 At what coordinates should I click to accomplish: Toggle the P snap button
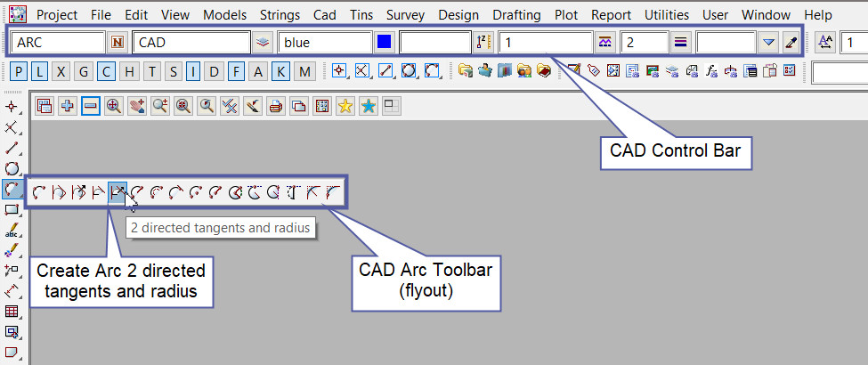(20, 71)
